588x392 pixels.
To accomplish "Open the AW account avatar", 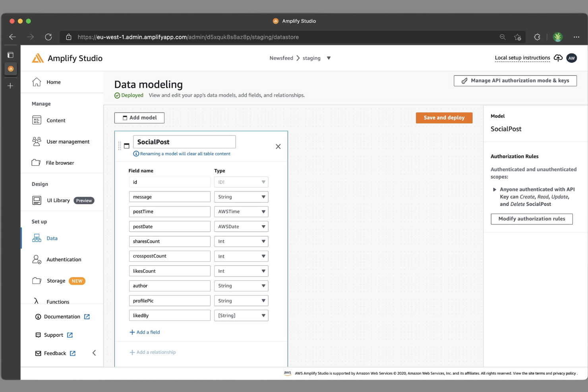I will pos(571,58).
